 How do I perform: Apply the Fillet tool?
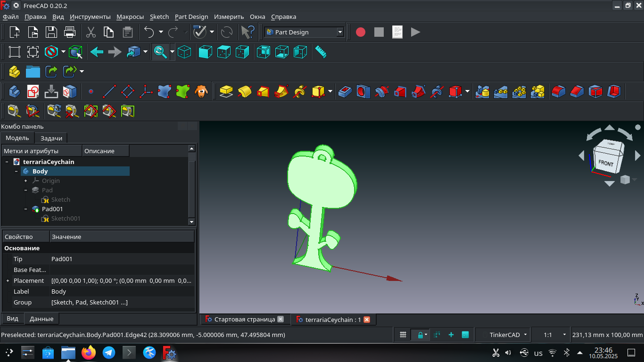[x=559, y=91]
